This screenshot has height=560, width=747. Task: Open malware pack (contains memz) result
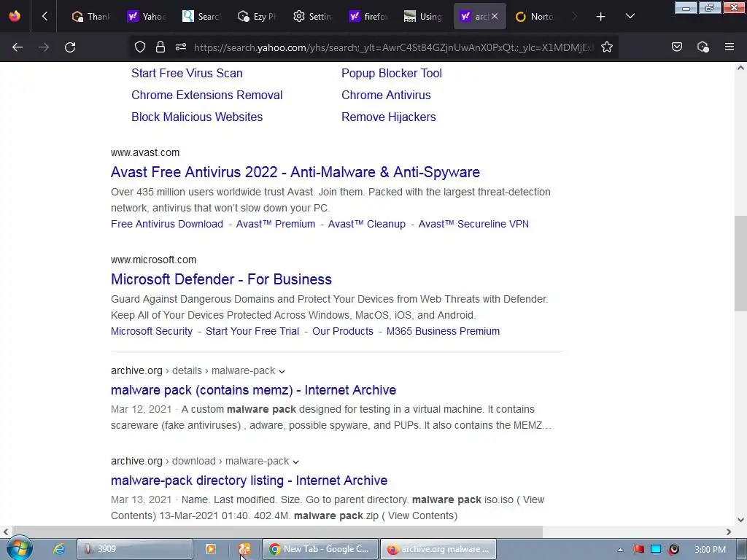tap(253, 389)
